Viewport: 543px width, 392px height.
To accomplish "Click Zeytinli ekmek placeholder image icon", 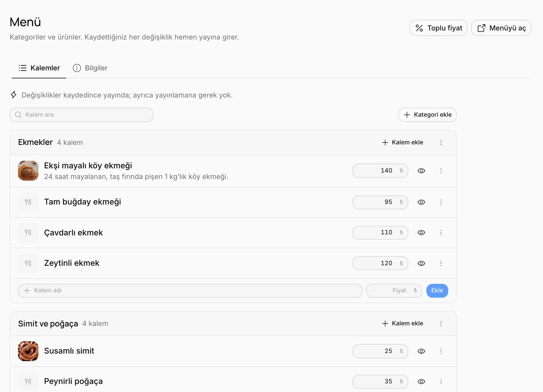I will click(x=28, y=263).
